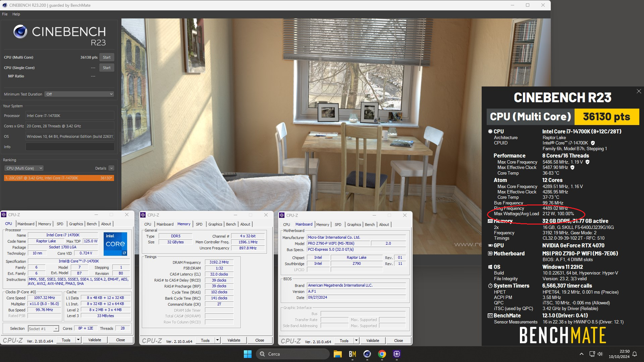644x362 pixels.
Task: Close the BenchMate result overlay
Action: [639, 91]
